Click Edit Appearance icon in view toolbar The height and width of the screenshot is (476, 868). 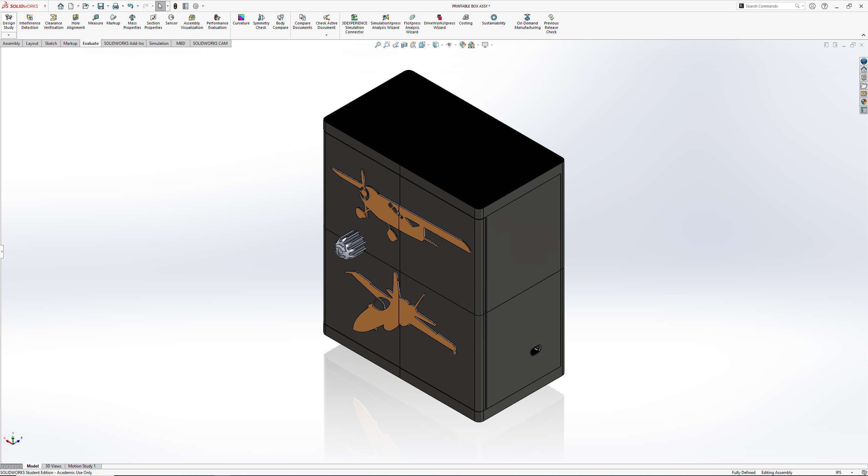462,45
